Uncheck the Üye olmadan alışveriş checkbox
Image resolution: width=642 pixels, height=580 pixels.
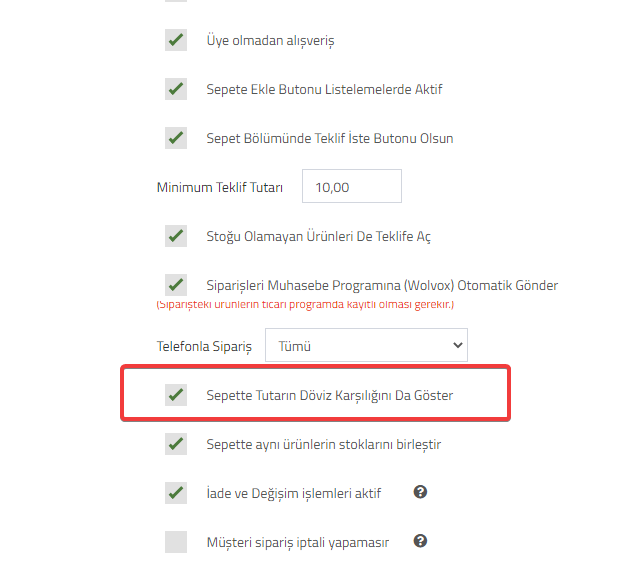coord(176,40)
